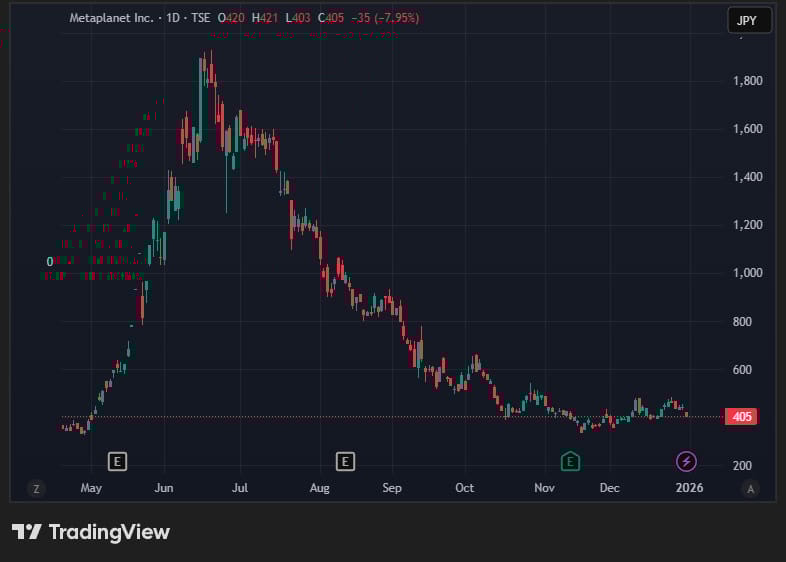Click the Jul time axis label

tap(240, 488)
